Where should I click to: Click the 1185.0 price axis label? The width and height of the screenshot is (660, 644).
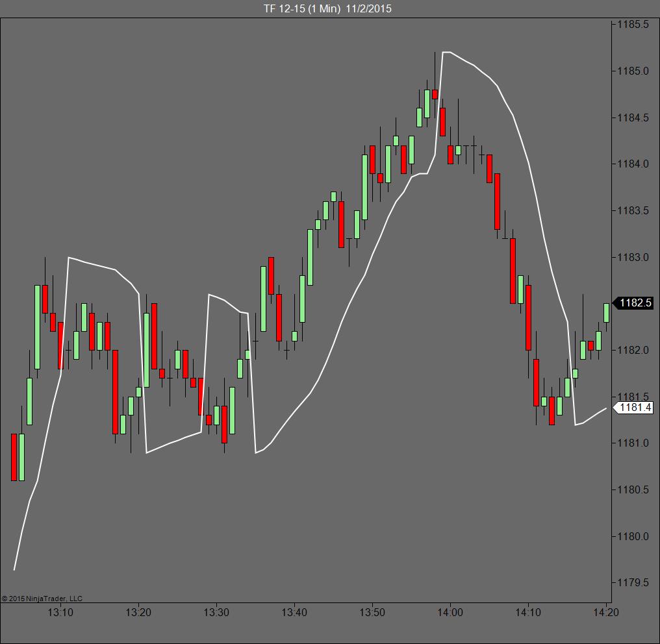[633, 71]
